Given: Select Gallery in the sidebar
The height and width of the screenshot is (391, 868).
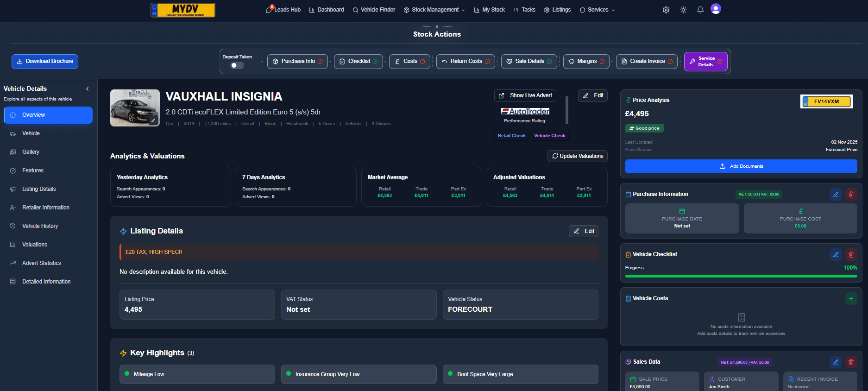Looking at the screenshot, I should (x=48, y=152).
